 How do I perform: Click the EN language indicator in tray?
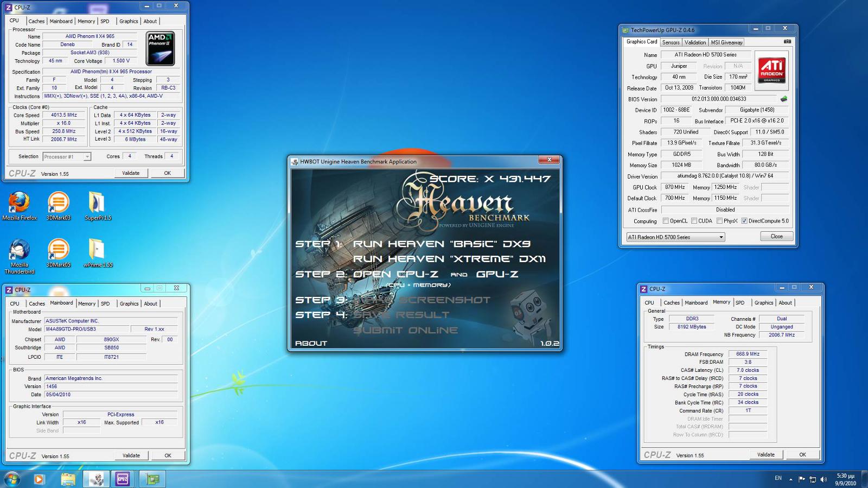778,478
